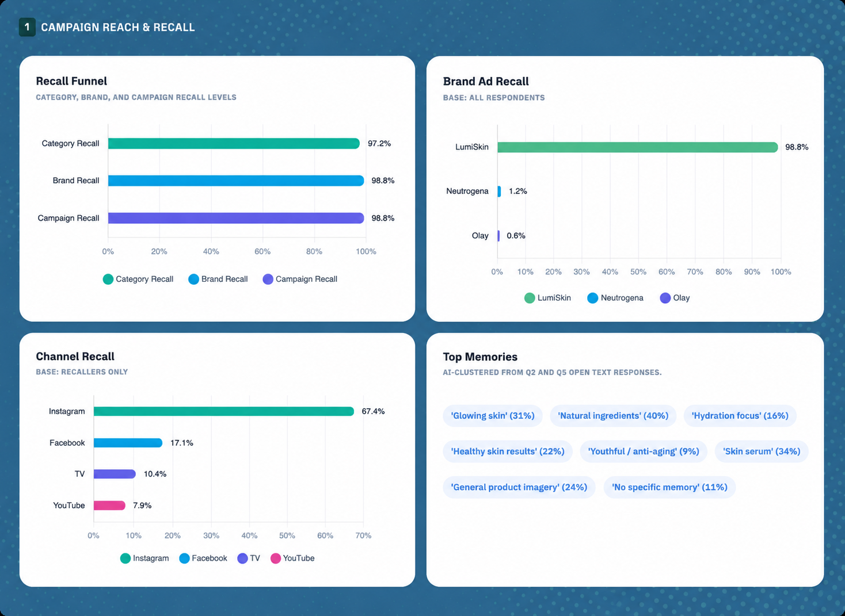
Task: Click the green Category Recall bar
Action: [234, 143]
